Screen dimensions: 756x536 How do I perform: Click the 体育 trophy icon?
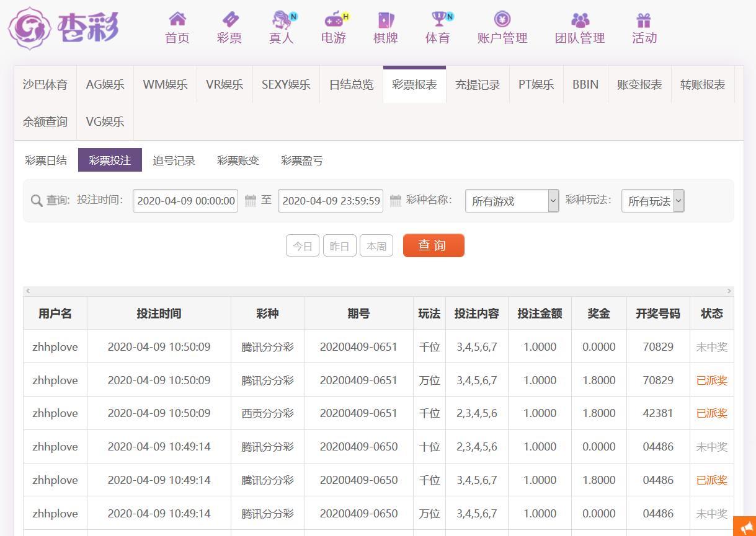pyautogui.click(x=439, y=19)
